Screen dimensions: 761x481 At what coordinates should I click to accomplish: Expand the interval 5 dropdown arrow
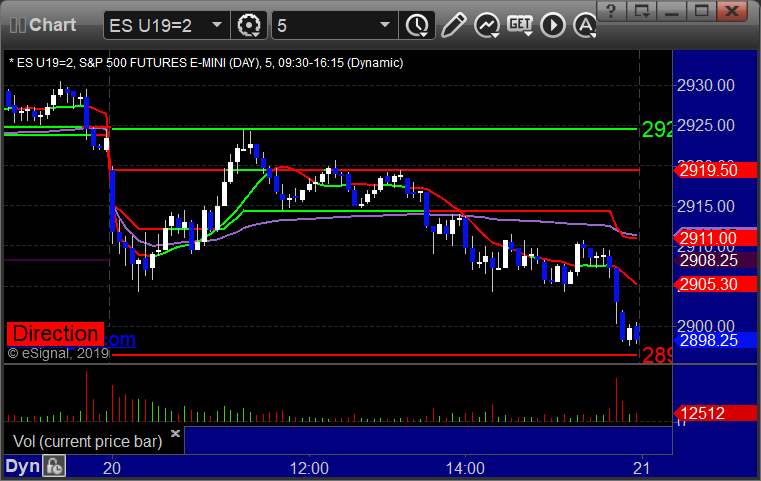pyautogui.click(x=385, y=24)
